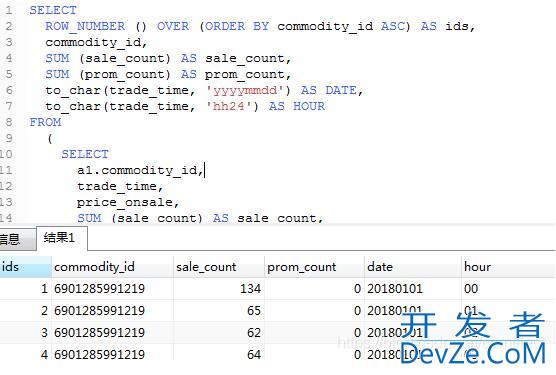Select the ids column header
The image size is (556, 375).
click(26, 267)
